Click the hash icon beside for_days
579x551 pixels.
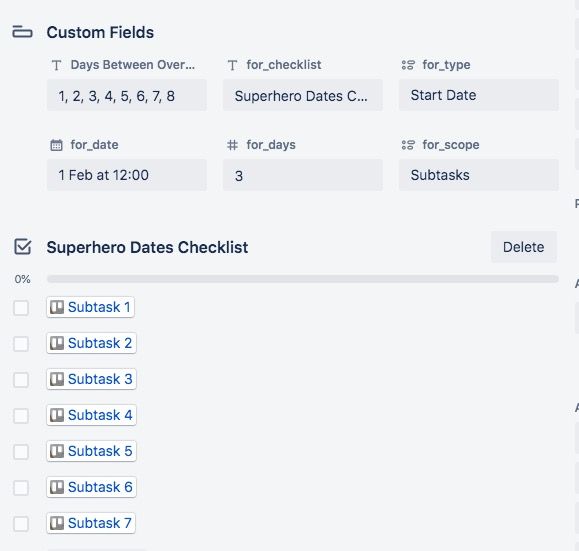pos(232,145)
